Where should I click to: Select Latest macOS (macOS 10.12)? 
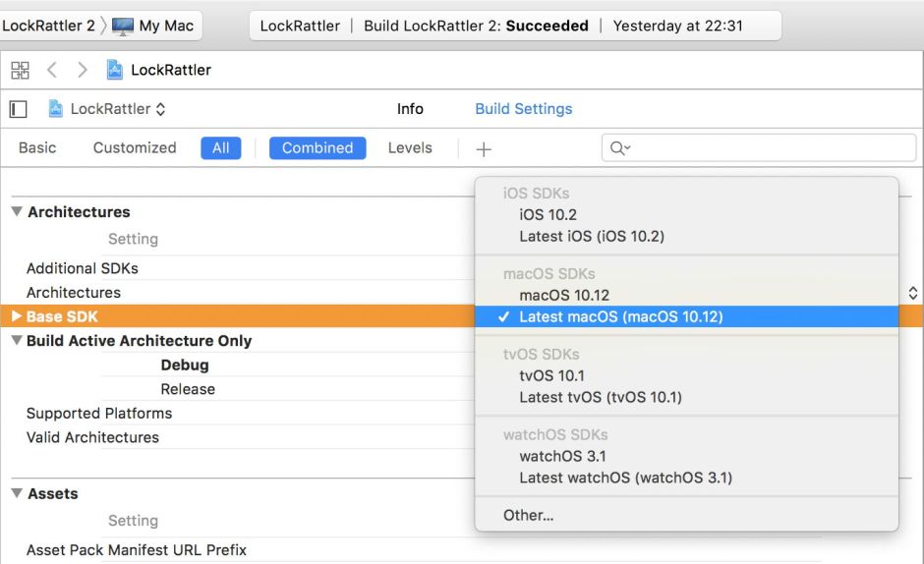click(686, 316)
